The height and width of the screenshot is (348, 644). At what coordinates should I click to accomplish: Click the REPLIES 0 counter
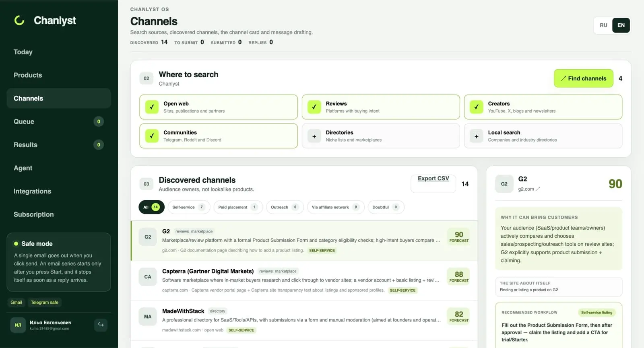261,42
